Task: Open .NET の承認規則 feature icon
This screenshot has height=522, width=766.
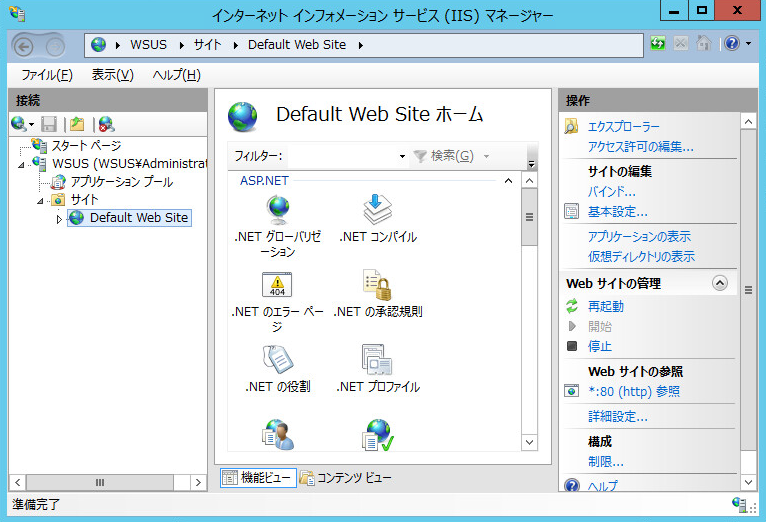Action: tap(377, 284)
